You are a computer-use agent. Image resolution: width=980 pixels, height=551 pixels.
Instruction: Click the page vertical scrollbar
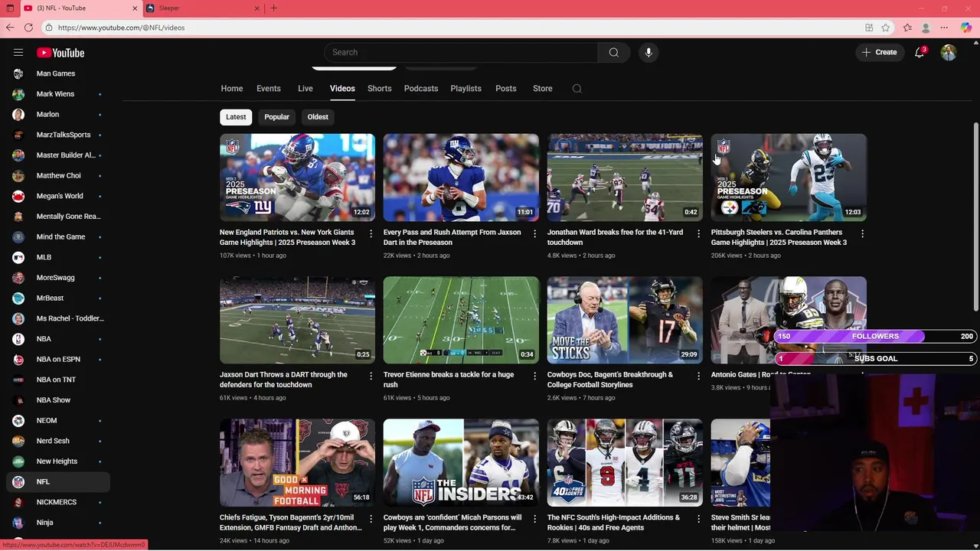[975, 217]
